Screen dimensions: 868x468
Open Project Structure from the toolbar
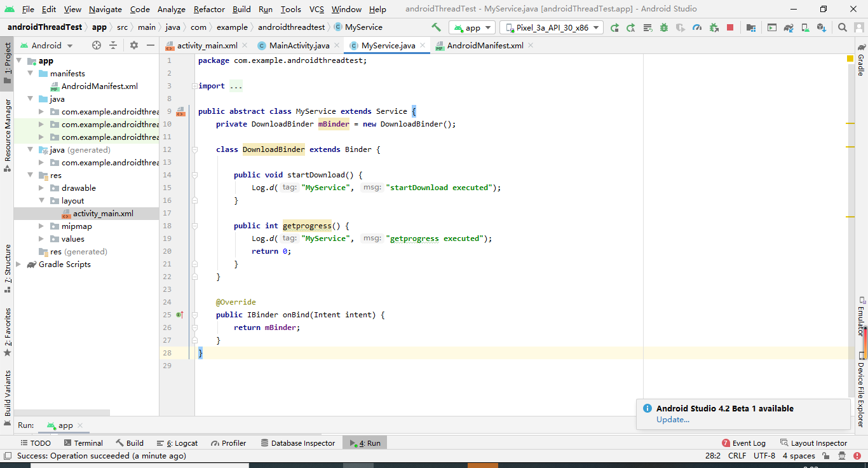coord(751,27)
